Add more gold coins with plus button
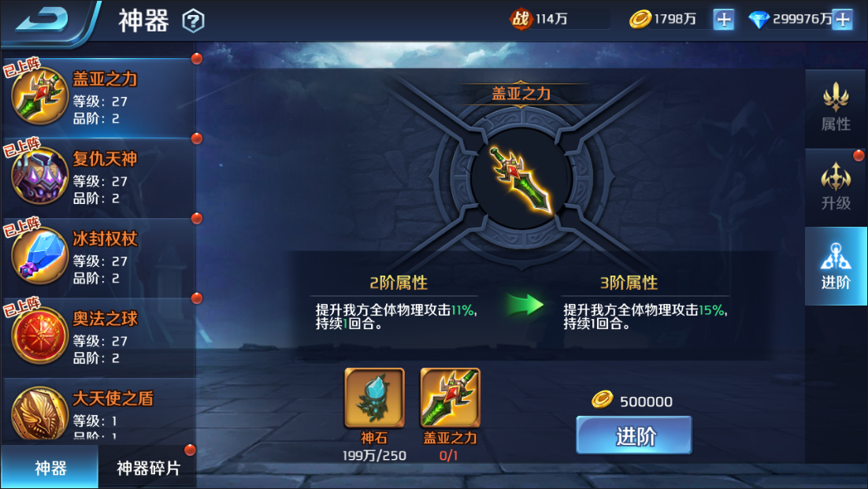This screenshot has width=868, height=489. [723, 20]
